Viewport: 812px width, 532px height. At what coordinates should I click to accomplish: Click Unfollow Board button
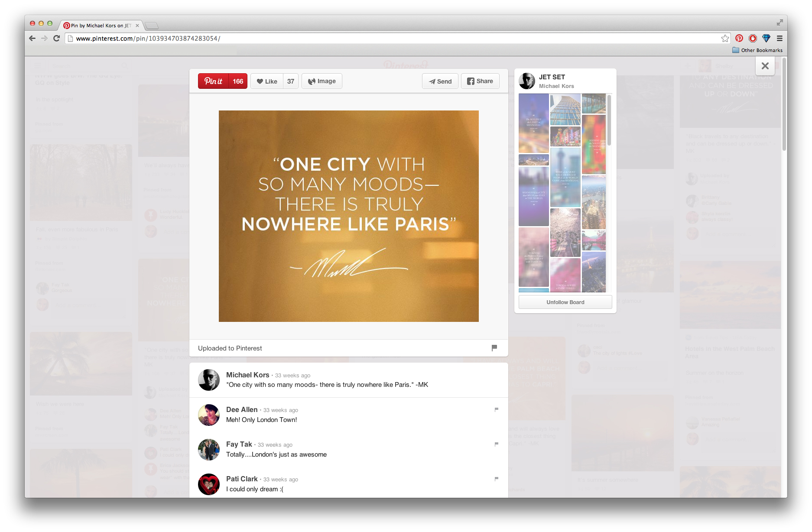[565, 302]
